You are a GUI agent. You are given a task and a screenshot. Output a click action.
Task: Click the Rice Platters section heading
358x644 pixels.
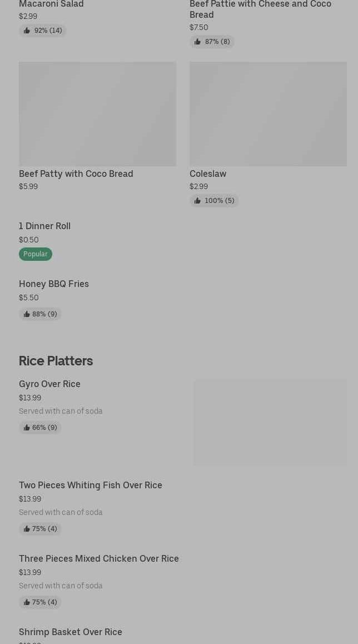point(56,361)
